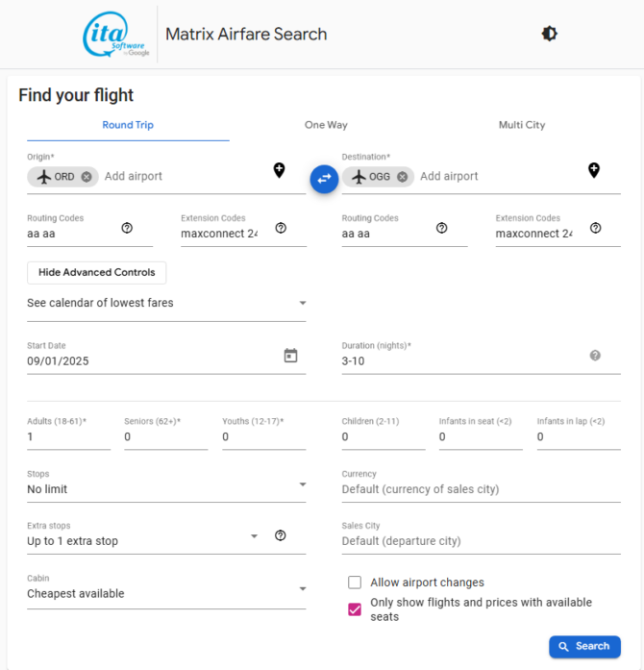The image size is (644, 670).
Task: Click the ITA Software logo
Action: 115,34
